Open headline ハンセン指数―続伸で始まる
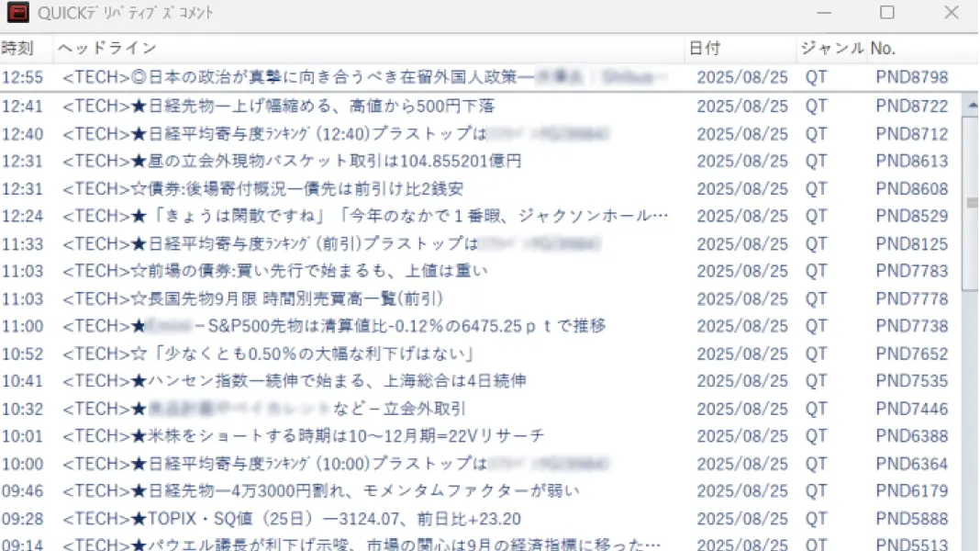The width and height of the screenshot is (980, 551). tap(295, 381)
